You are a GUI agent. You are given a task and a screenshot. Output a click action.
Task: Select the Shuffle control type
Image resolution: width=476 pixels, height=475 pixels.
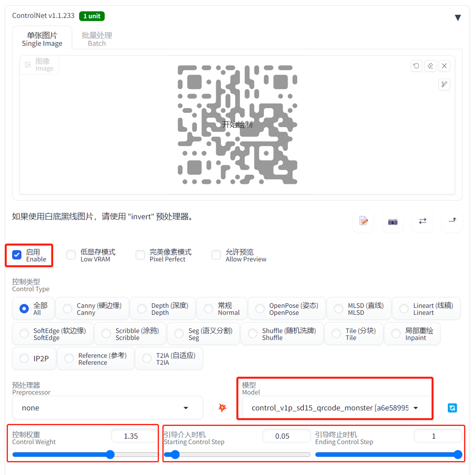[282, 334]
